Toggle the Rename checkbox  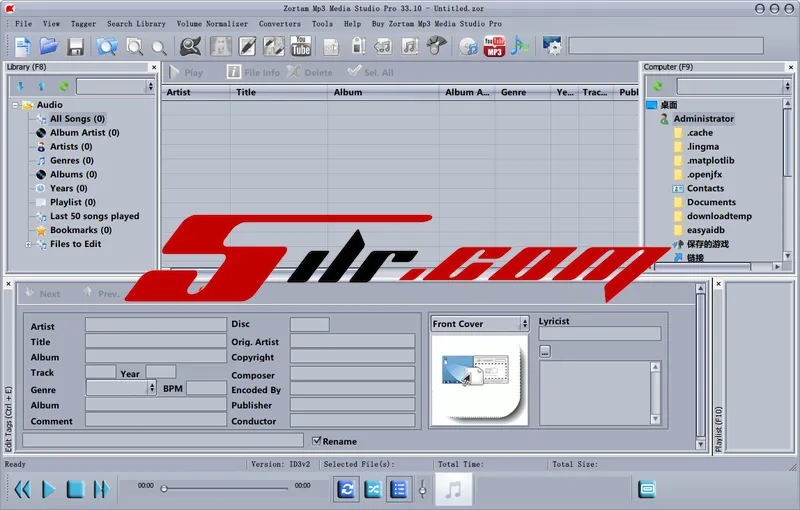pyautogui.click(x=316, y=441)
